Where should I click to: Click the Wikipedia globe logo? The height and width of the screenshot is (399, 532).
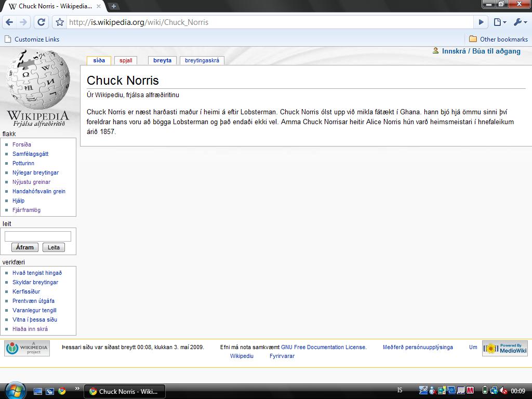click(38, 87)
